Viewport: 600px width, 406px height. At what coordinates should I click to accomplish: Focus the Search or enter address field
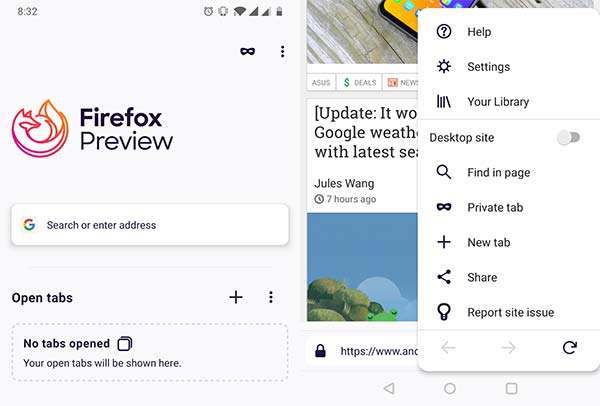pos(150,225)
